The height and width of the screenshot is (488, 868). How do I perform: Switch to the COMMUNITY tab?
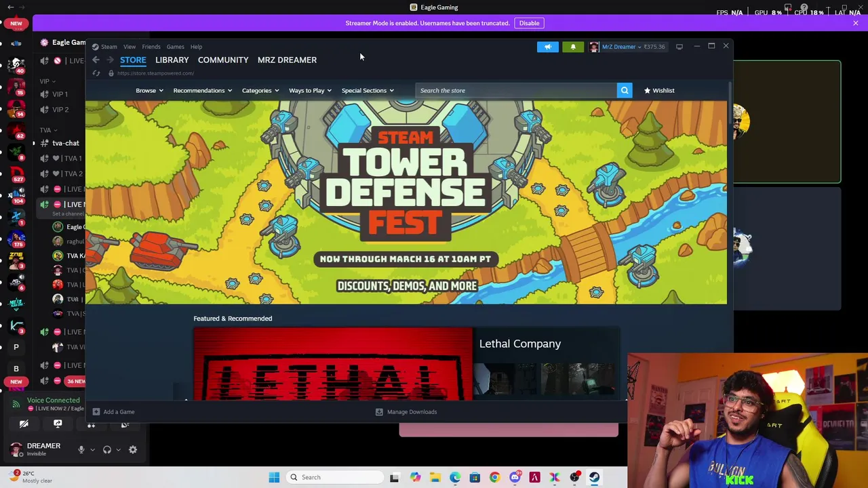[223, 60]
